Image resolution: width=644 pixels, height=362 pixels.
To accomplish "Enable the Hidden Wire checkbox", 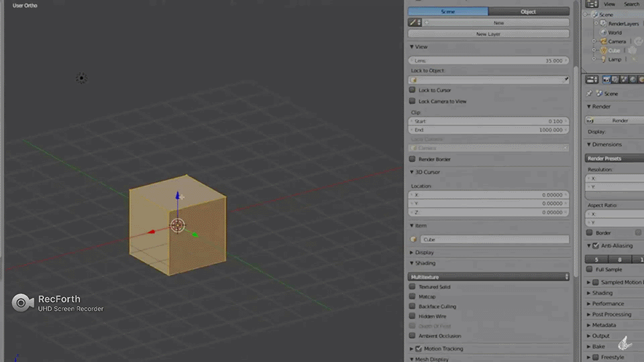I will point(413,316).
